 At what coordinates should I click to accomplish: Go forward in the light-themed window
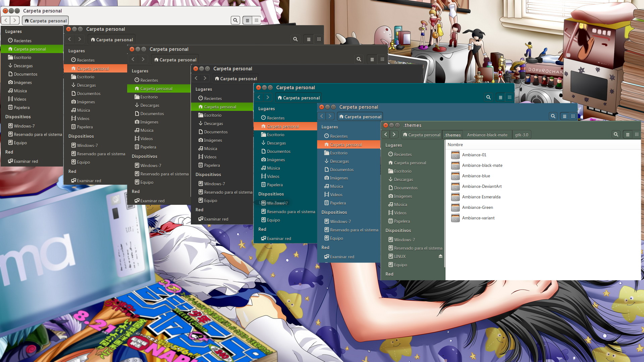click(x=14, y=20)
